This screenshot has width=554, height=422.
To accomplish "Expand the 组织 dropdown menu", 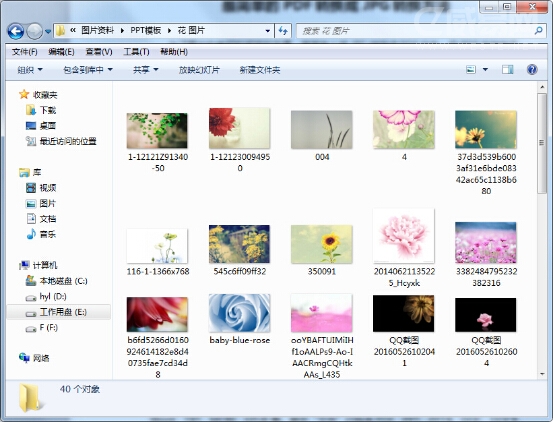I will click(30, 70).
